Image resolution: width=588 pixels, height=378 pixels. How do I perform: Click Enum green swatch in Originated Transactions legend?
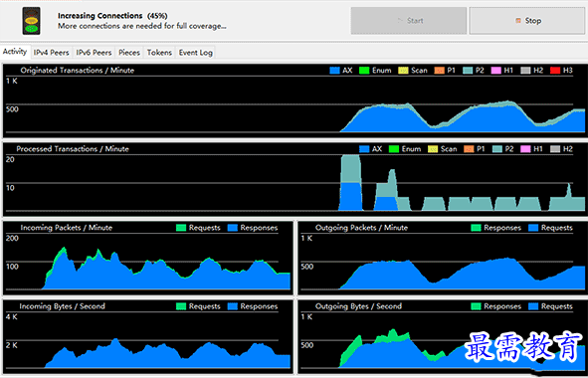pos(364,71)
